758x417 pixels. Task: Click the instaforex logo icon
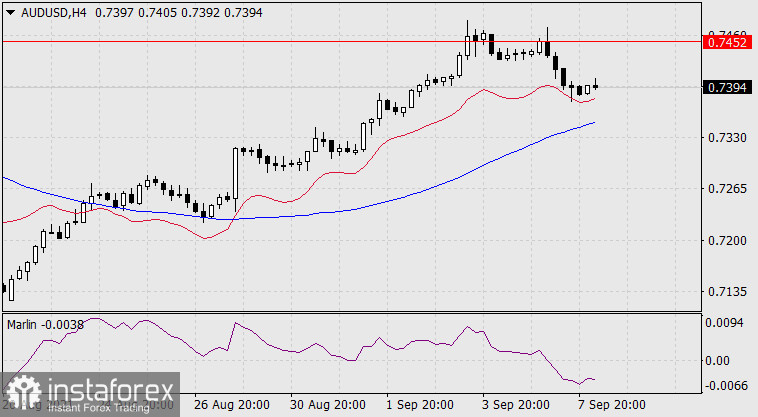click(20, 393)
